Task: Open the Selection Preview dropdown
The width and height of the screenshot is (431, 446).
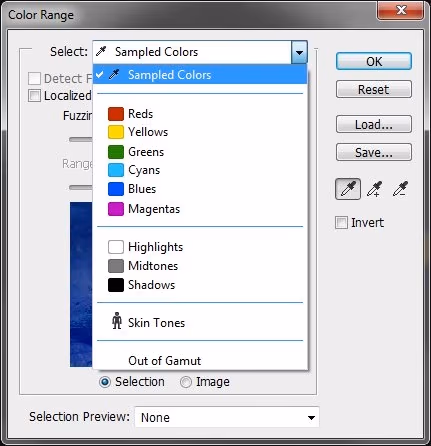Action: click(227, 417)
